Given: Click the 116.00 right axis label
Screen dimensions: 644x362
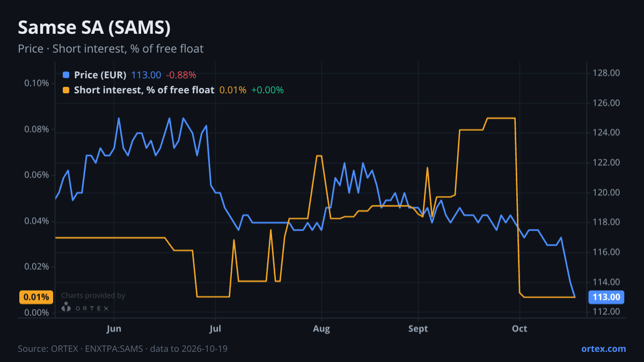Looking at the screenshot, I should pyautogui.click(x=607, y=252).
